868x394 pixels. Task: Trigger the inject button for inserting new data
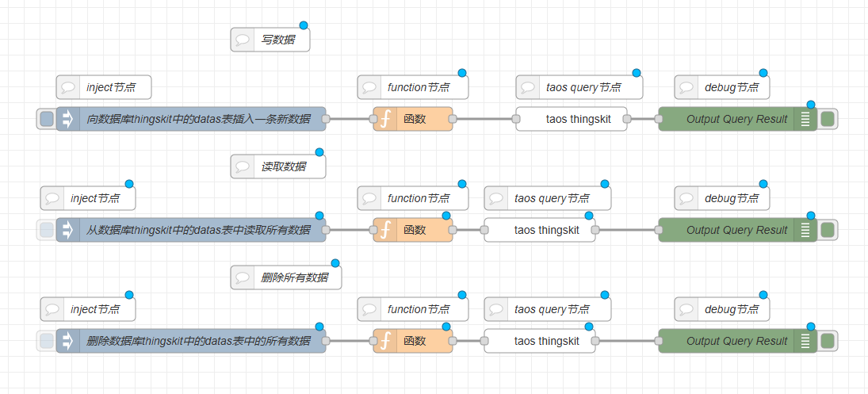coord(47,119)
